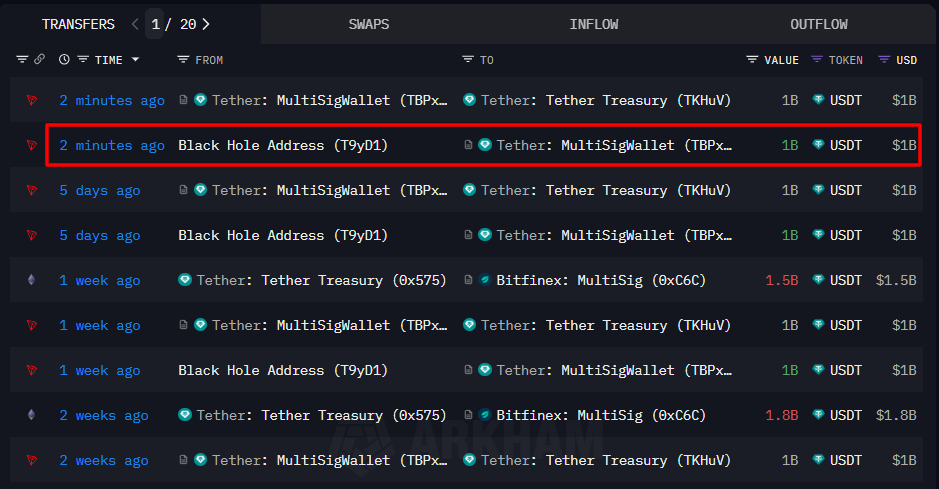Image resolution: width=939 pixels, height=489 pixels.
Task: Toggle TIME sort order arrow
Action: pos(135,59)
